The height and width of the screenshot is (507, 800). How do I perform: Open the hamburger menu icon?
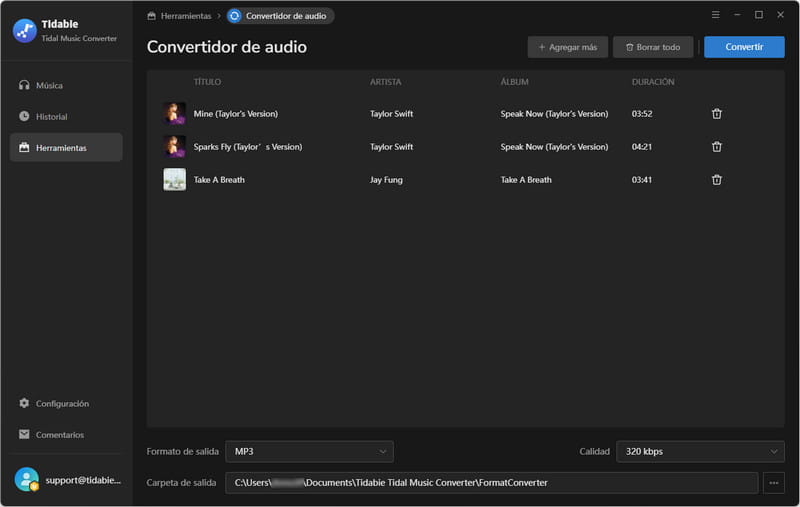(715, 15)
